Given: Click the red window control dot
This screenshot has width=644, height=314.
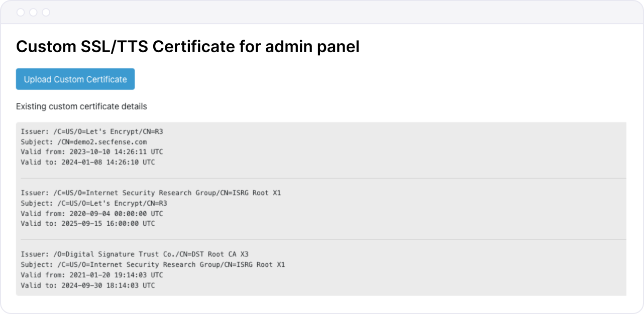Looking at the screenshot, I should pos(20,12).
